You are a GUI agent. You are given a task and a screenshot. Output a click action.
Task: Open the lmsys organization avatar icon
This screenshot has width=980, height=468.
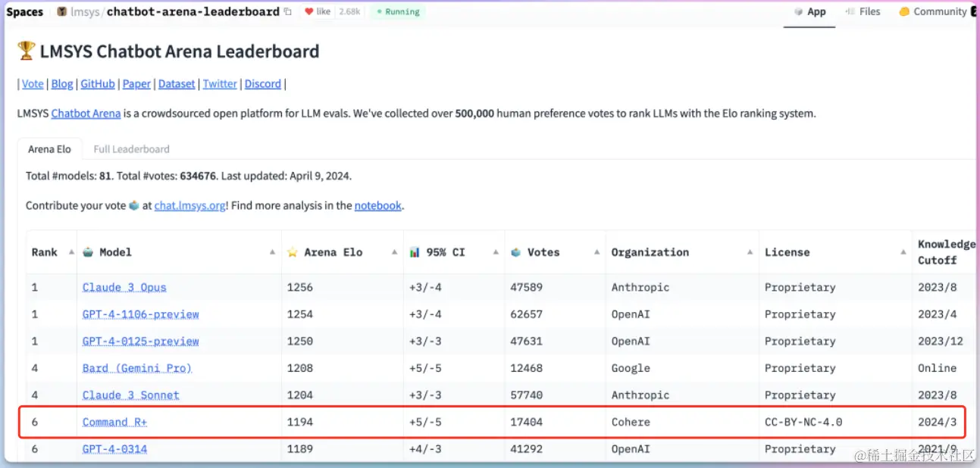[x=61, y=12]
